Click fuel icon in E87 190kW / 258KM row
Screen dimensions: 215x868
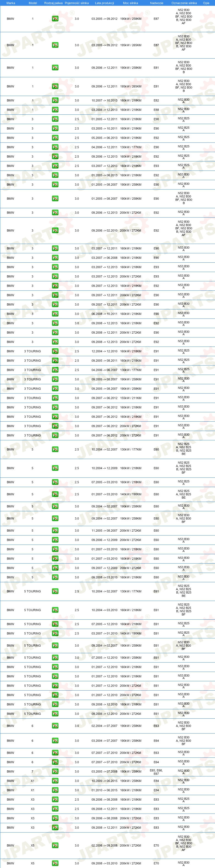click(x=55, y=19)
